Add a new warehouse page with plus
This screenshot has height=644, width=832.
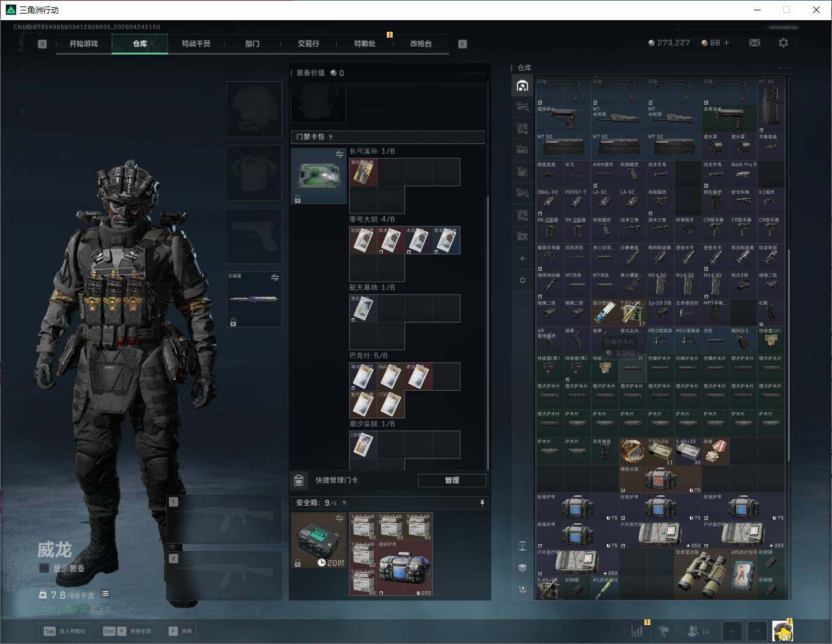pyautogui.click(x=522, y=258)
